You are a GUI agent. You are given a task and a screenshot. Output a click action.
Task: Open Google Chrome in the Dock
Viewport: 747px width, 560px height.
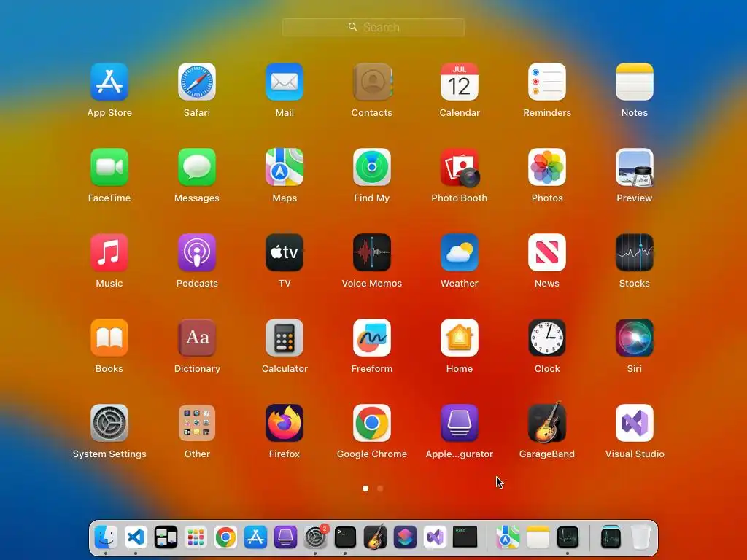(226, 537)
